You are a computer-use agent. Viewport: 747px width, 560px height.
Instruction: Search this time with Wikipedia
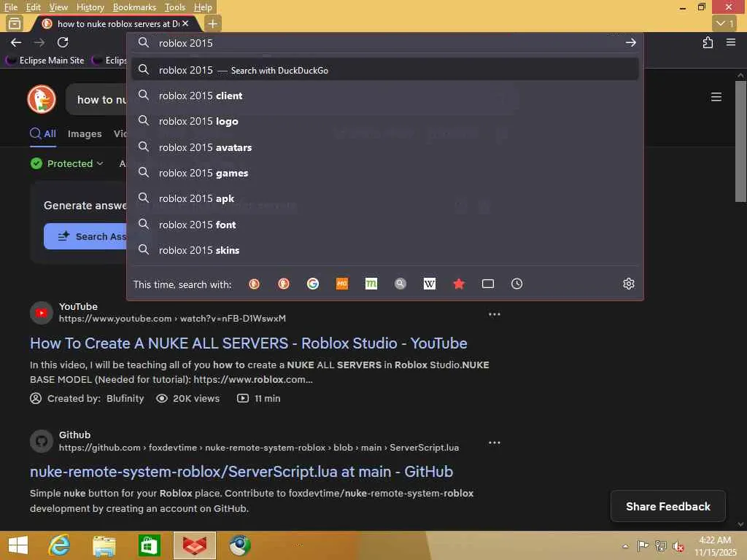[x=429, y=284]
